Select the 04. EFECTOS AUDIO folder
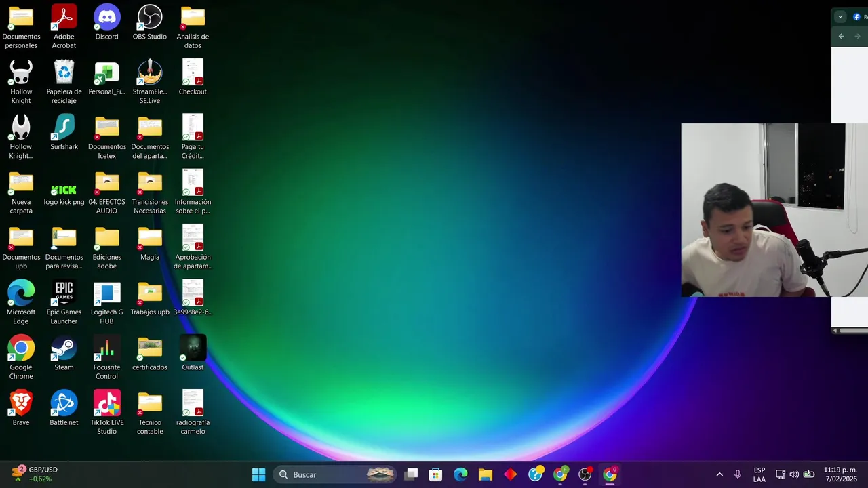 (106, 192)
